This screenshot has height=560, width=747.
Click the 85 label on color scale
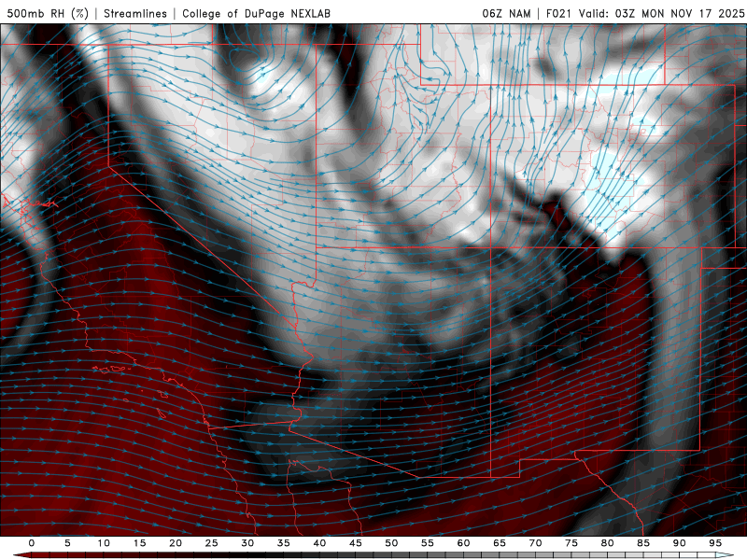point(643,543)
